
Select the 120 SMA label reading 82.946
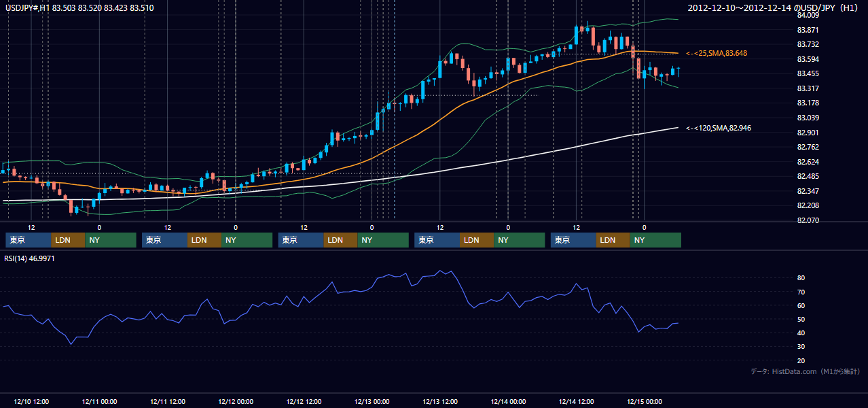(x=719, y=128)
